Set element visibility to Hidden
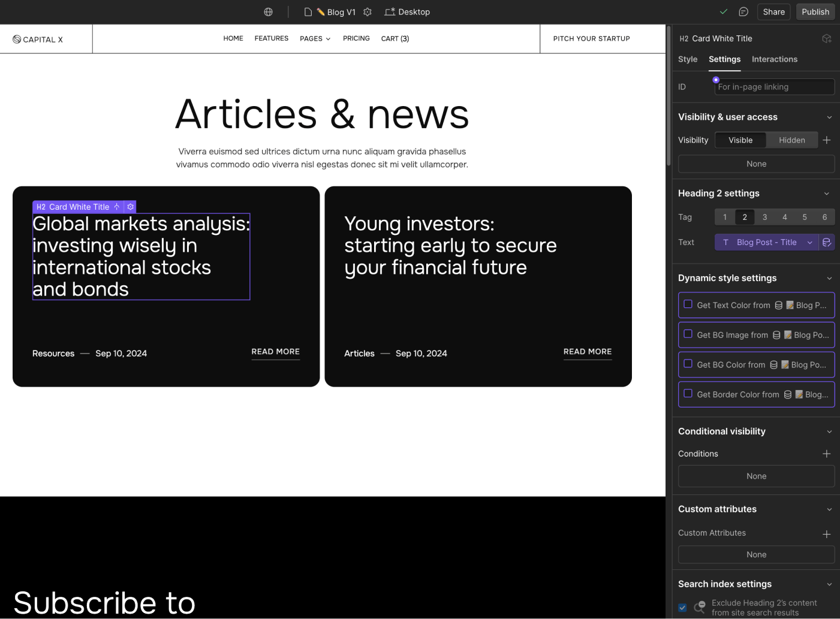Image resolution: width=840 pixels, height=619 pixels. coord(792,140)
